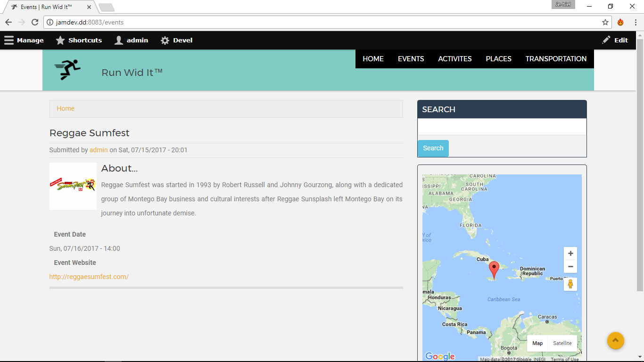Image resolution: width=644 pixels, height=362 pixels.
Task: Click the running man site logo
Action: [67, 70]
